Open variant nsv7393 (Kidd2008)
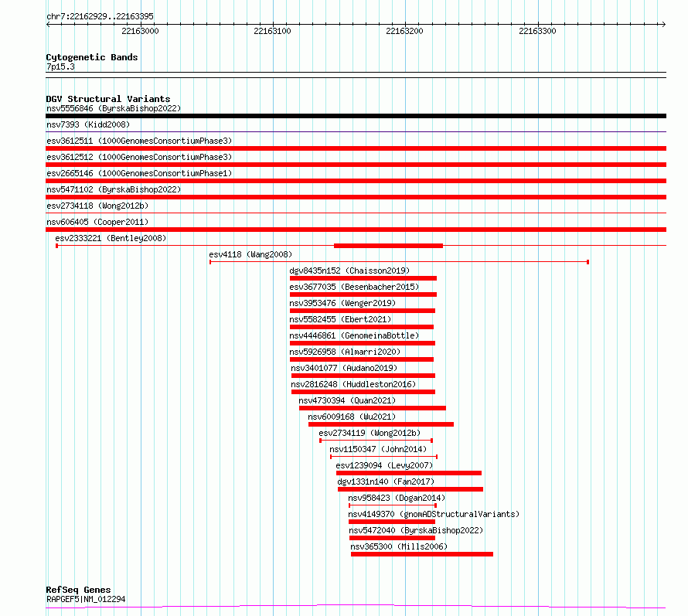This screenshot has height=616, width=688. (88, 124)
